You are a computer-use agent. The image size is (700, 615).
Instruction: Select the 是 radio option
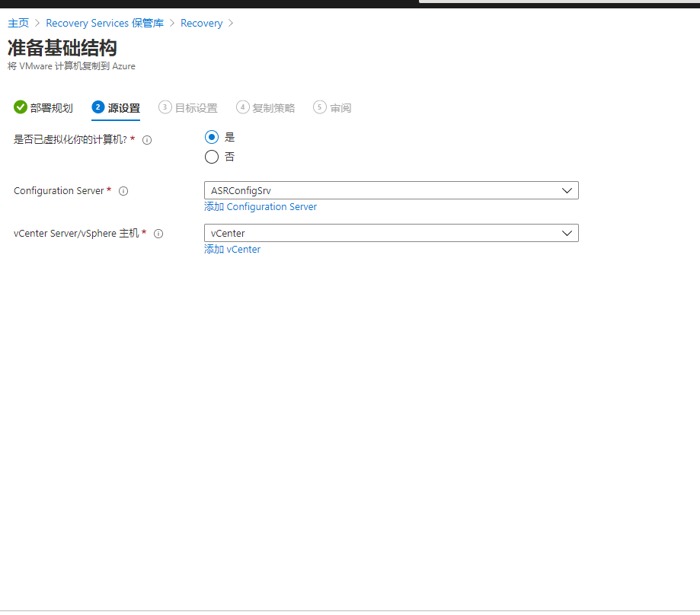(x=212, y=137)
